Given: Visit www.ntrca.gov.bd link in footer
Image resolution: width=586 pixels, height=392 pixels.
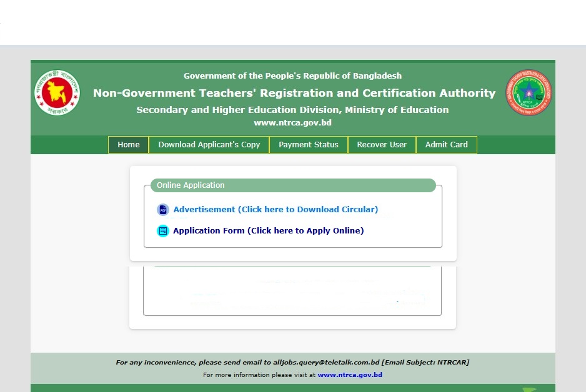Looking at the screenshot, I should click(x=349, y=375).
